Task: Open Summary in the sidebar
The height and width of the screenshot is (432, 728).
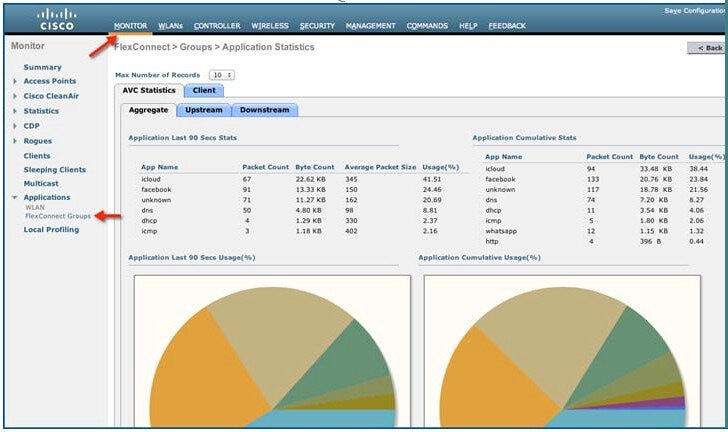Action: click(42, 67)
